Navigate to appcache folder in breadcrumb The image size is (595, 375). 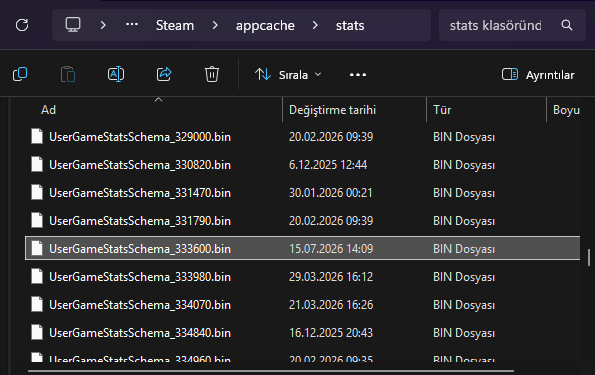coord(265,25)
